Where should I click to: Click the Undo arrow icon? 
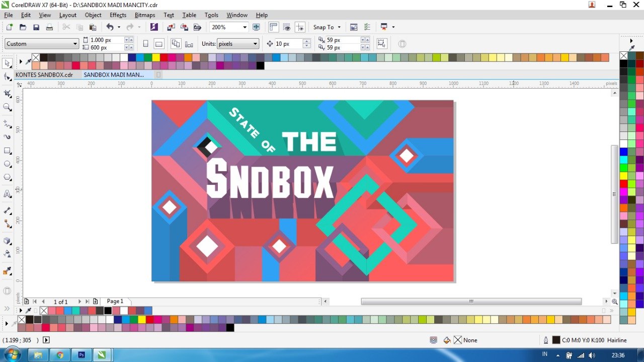point(110,27)
